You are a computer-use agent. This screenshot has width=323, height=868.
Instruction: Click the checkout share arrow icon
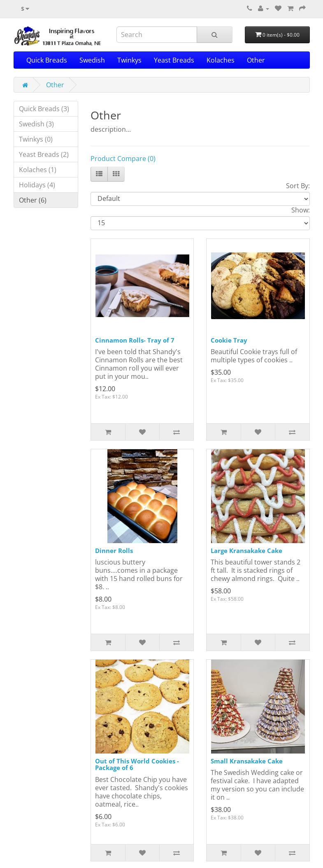(x=302, y=9)
